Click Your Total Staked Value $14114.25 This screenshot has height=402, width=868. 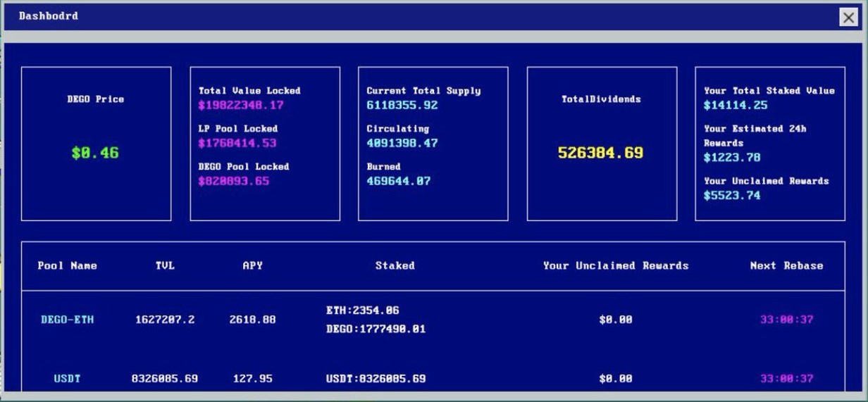(736, 106)
